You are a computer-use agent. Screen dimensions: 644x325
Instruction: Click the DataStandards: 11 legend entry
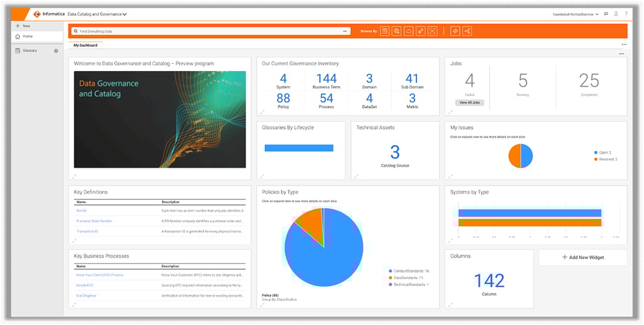pyautogui.click(x=406, y=278)
